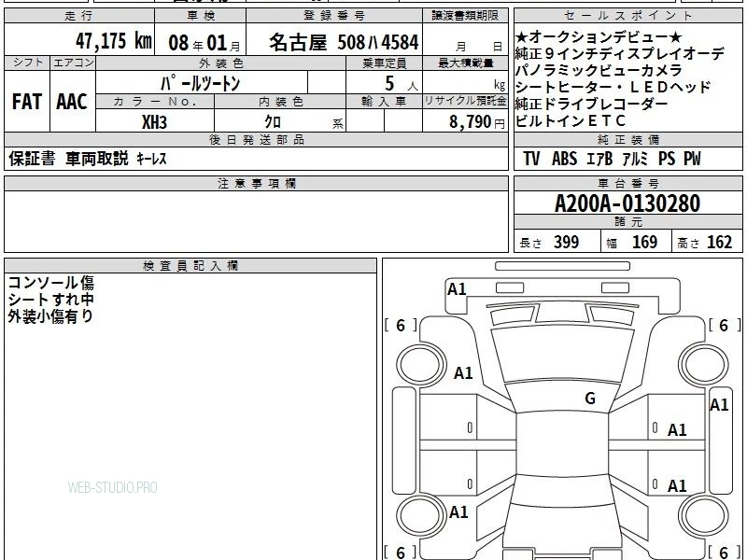Select the 'シフト' header

pyautogui.click(x=28, y=63)
